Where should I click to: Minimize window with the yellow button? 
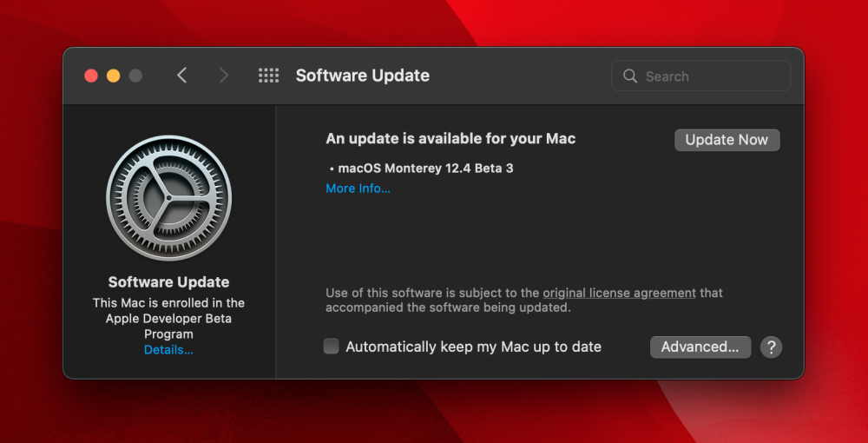[x=114, y=76]
